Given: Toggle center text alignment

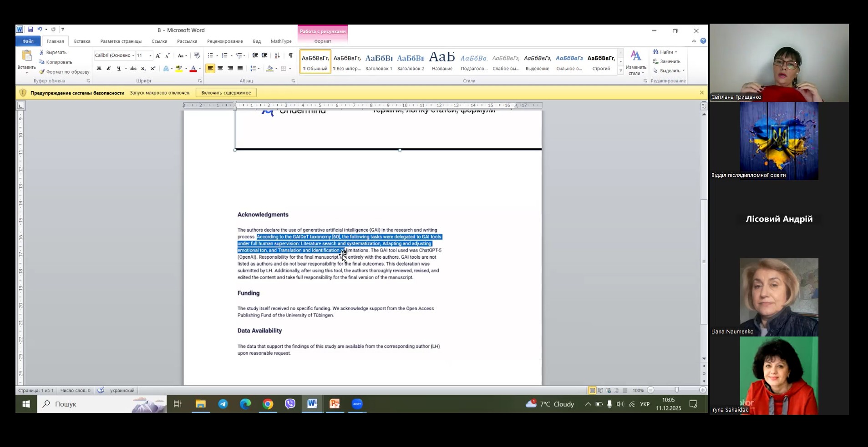Looking at the screenshot, I should click(220, 69).
